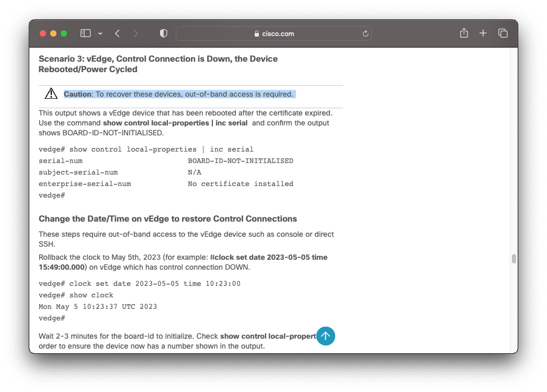Click the BOARD-ID-NOT-INITIALISED output text

pyautogui.click(x=241, y=161)
